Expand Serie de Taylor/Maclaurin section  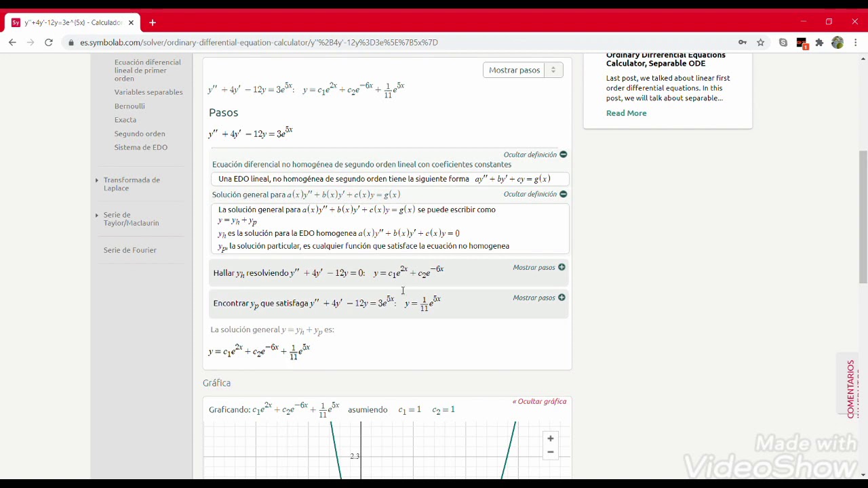(x=131, y=219)
